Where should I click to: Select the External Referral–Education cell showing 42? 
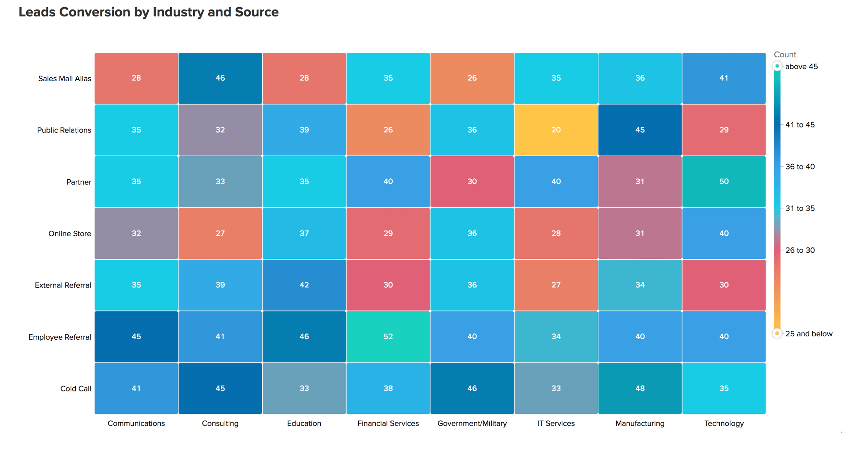coord(304,285)
